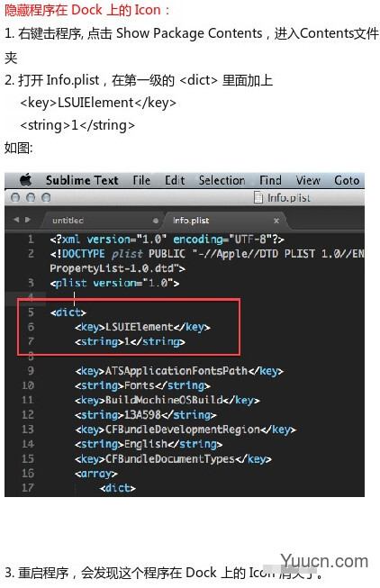Screen dimensions: 380x588
Task: Open the Edit menu
Action: [x=175, y=180]
